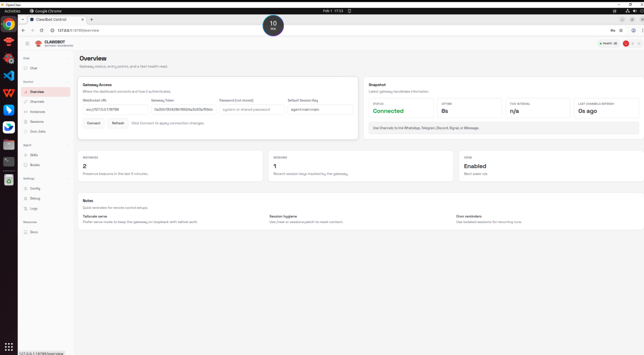Screen dimensions: 644x355
Task: Open the Files manager in dock
Action: coord(8,144)
